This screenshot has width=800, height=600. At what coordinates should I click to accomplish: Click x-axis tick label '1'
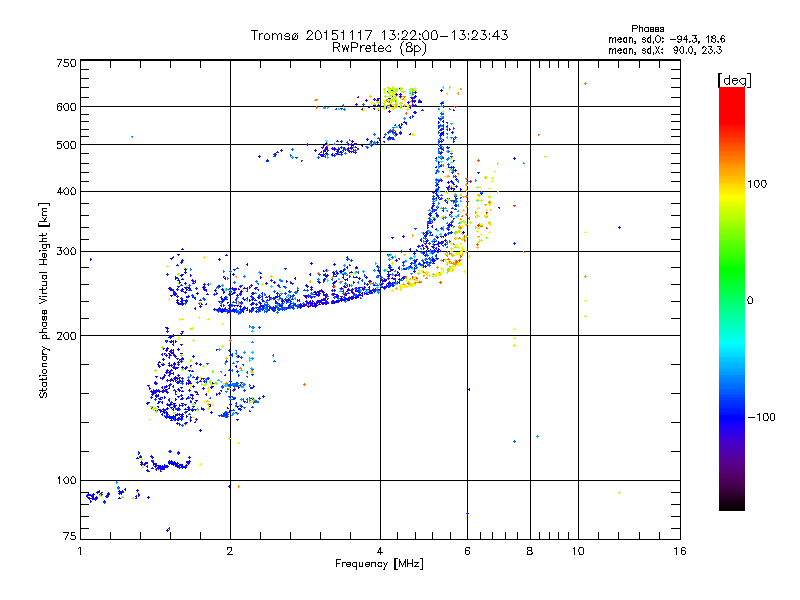pos(80,551)
